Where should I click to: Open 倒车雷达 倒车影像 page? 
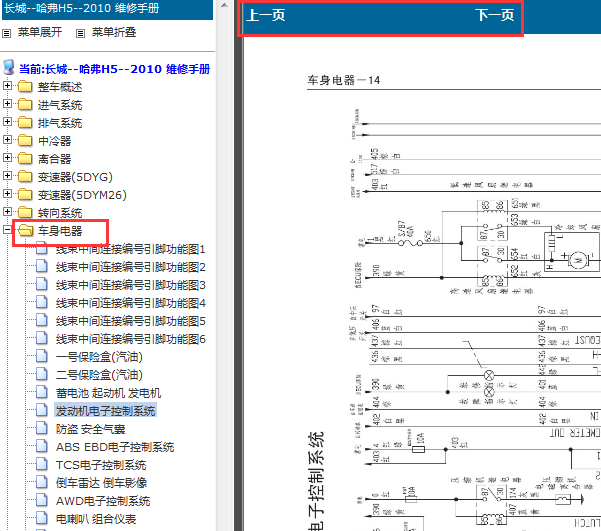click(102, 483)
